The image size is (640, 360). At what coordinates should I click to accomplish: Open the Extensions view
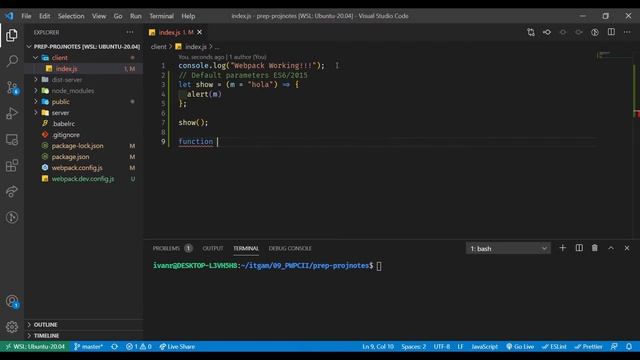click(x=12, y=165)
